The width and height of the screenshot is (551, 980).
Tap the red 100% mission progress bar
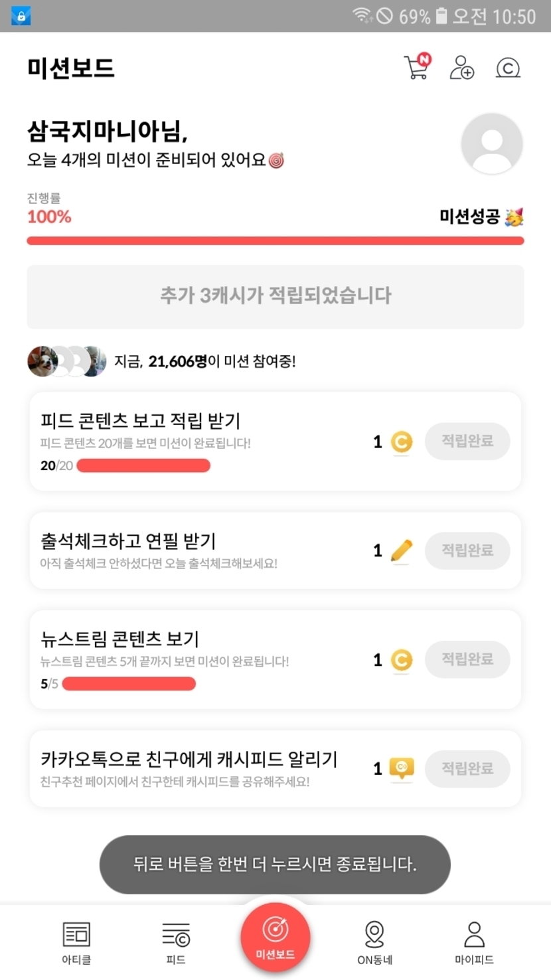(x=275, y=241)
